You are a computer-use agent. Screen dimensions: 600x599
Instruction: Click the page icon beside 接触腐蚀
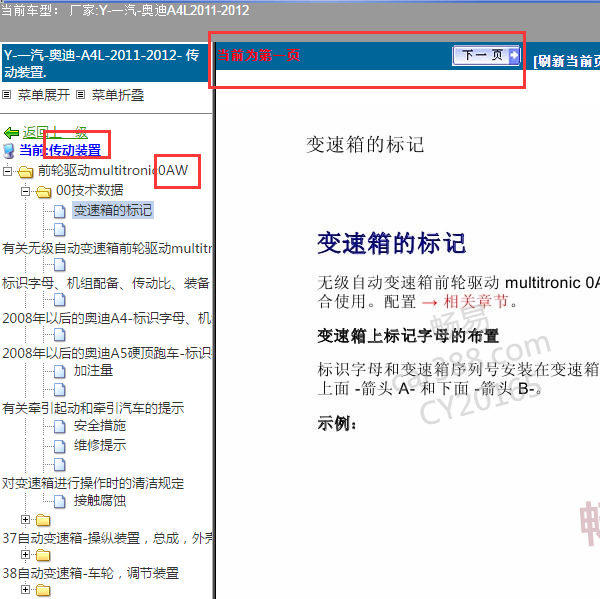click(x=60, y=501)
